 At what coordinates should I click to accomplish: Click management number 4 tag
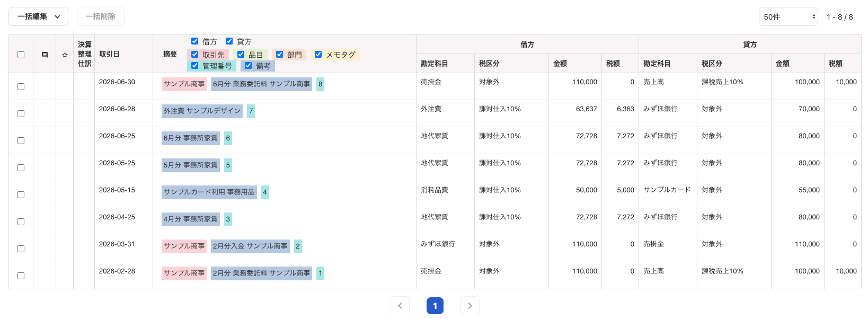[265, 192]
